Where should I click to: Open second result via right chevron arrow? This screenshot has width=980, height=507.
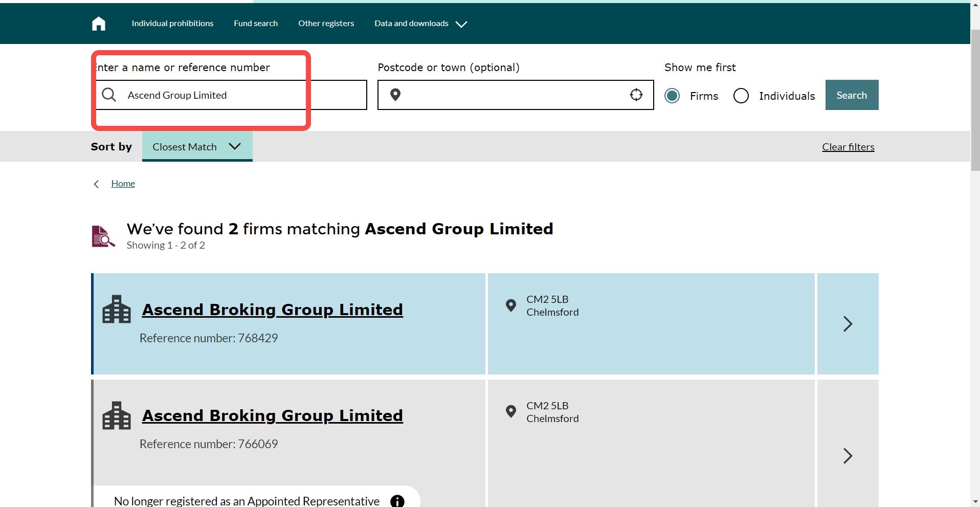[848, 456]
